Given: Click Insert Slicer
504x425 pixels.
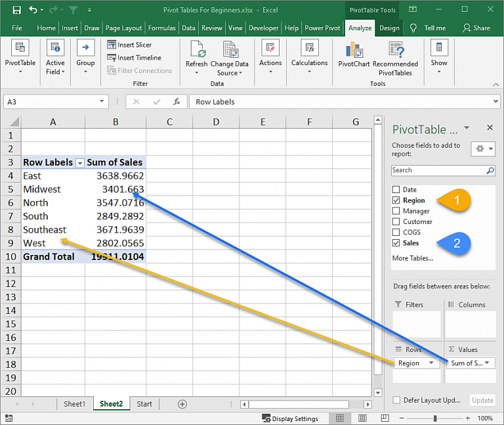Looking at the screenshot, I should tap(129, 45).
